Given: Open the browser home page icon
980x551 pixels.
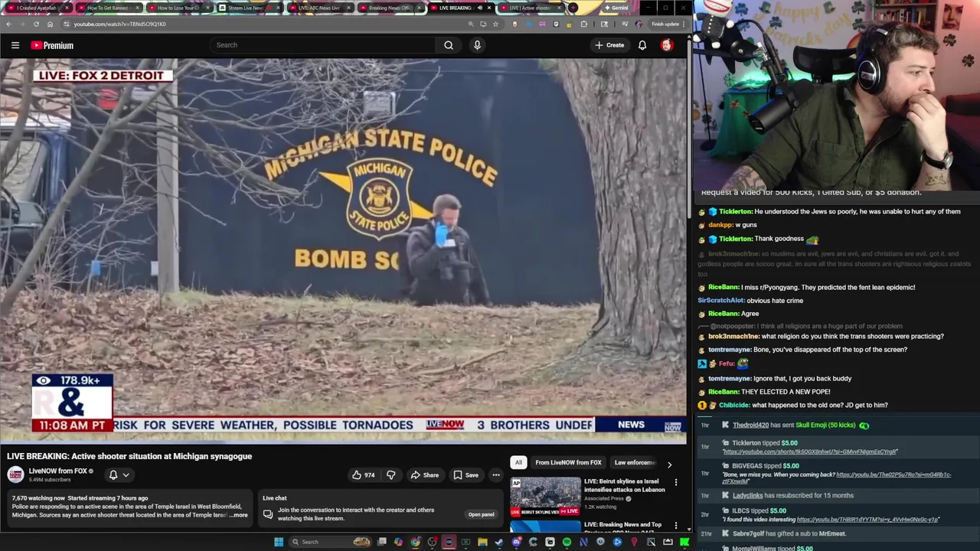Looking at the screenshot, I should pos(50,24).
